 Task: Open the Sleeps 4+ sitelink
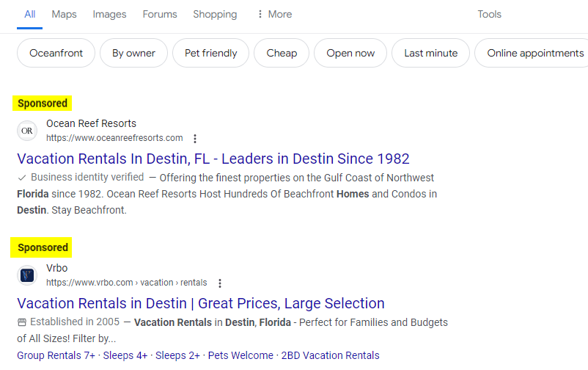125,355
